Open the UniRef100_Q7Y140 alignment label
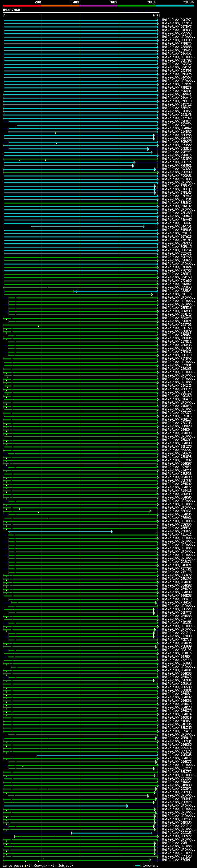 point(176,118)
